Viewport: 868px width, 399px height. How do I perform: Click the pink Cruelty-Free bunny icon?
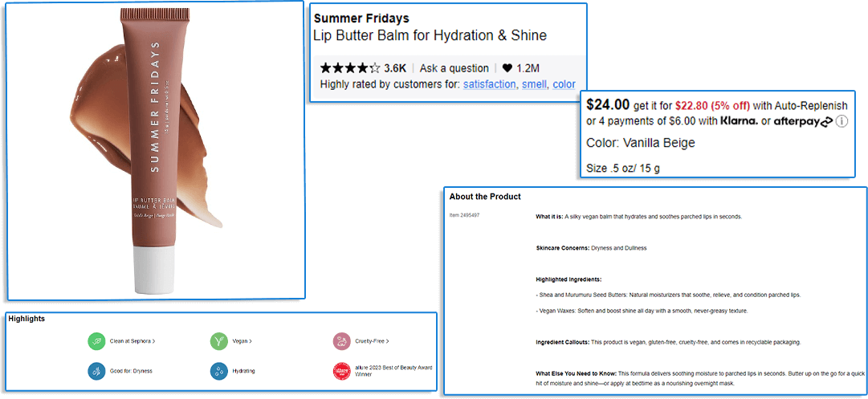click(342, 341)
